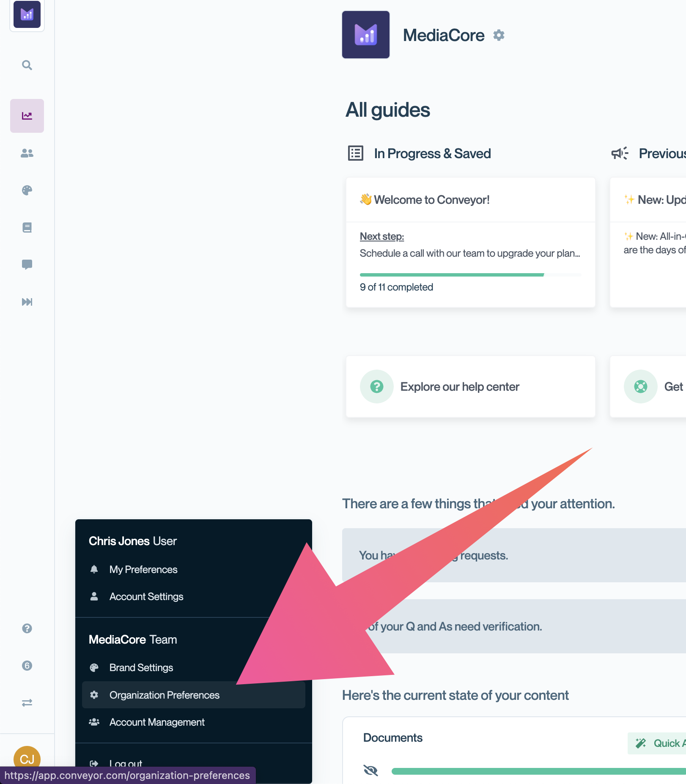686x784 pixels.
Task: Click the MediaCore Team heading
Action: 133,640
